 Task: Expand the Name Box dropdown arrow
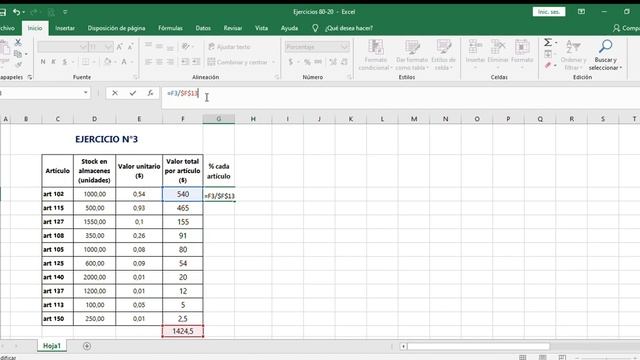(85, 93)
